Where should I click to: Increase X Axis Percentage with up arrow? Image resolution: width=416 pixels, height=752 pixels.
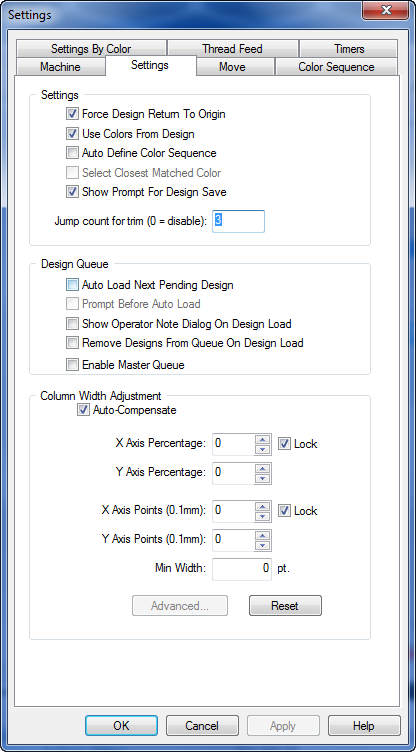[x=262, y=439]
